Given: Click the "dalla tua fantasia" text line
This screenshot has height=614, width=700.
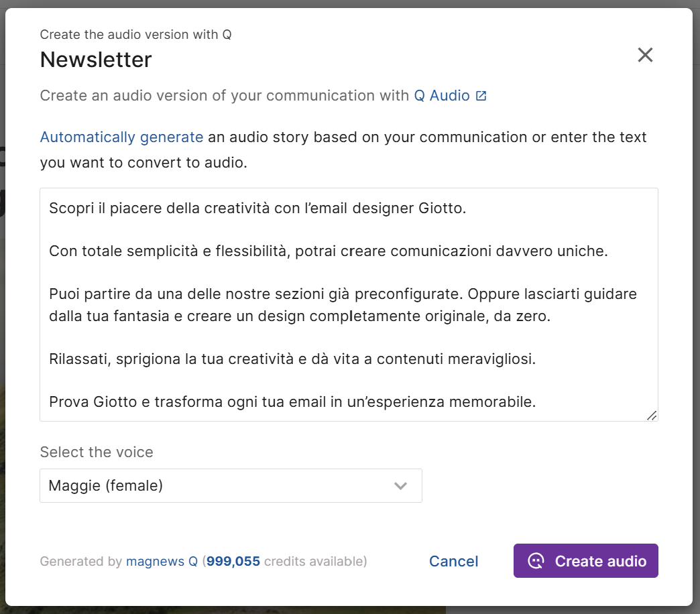Looking at the screenshot, I should (299, 316).
